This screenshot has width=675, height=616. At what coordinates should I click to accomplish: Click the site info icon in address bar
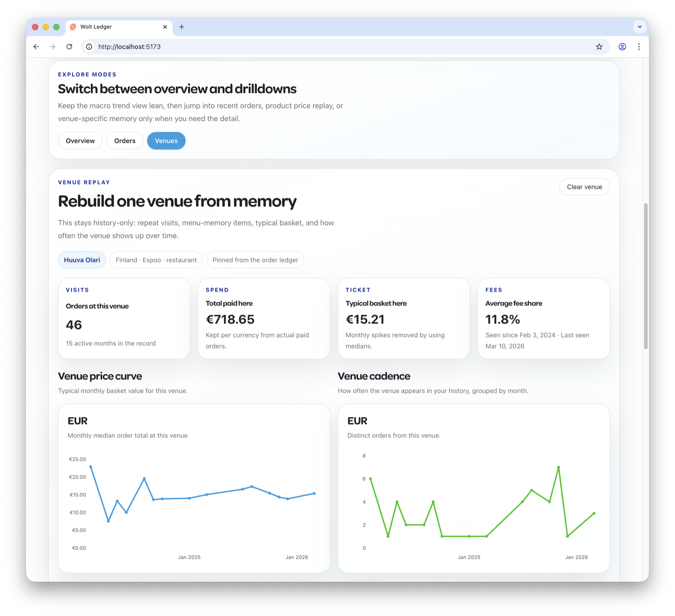pyautogui.click(x=89, y=47)
